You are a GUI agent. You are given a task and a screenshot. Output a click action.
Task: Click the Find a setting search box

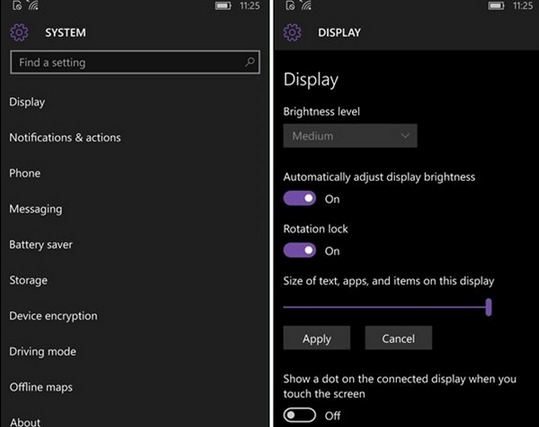click(135, 62)
